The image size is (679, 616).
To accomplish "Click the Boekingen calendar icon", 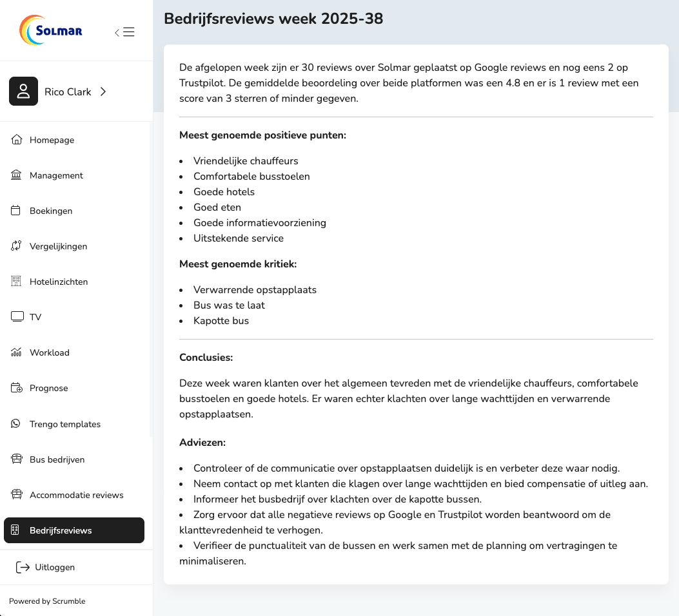I will click(x=17, y=211).
